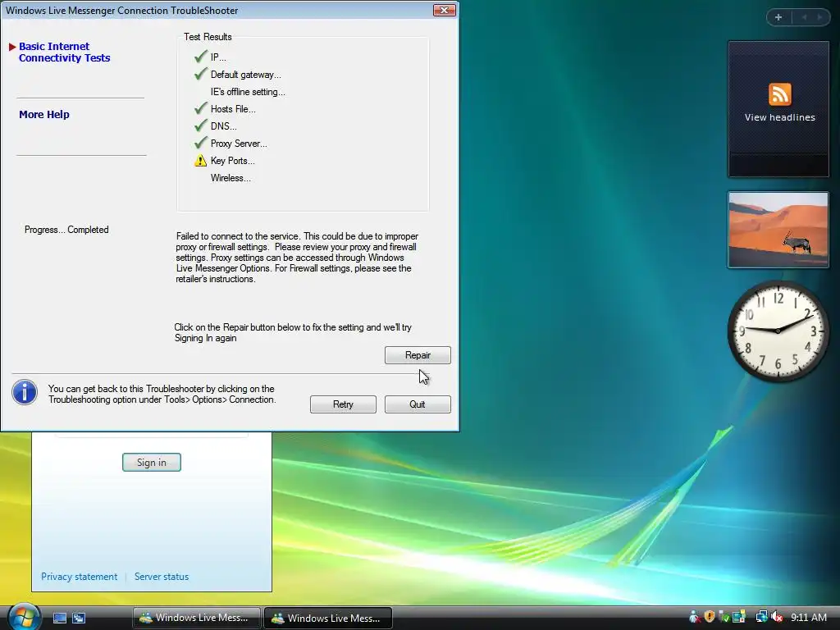Quit the connection troubleshooter
840x630 pixels.
418,404
